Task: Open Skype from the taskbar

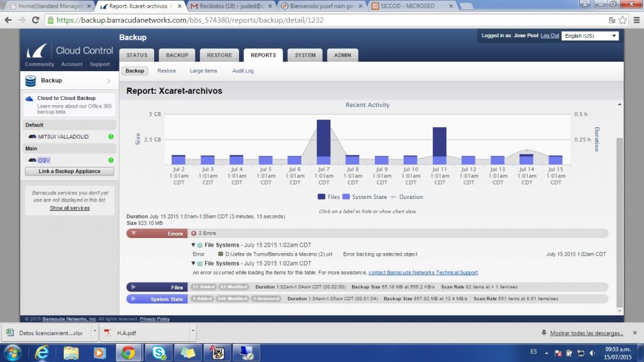Action: 158,353
